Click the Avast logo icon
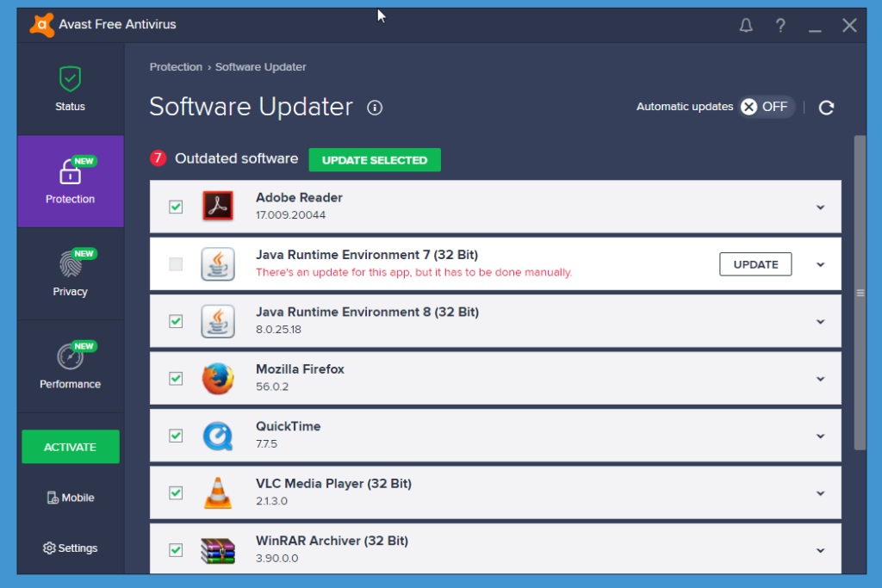This screenshot has height=588, width=882. tap(42, 25)
